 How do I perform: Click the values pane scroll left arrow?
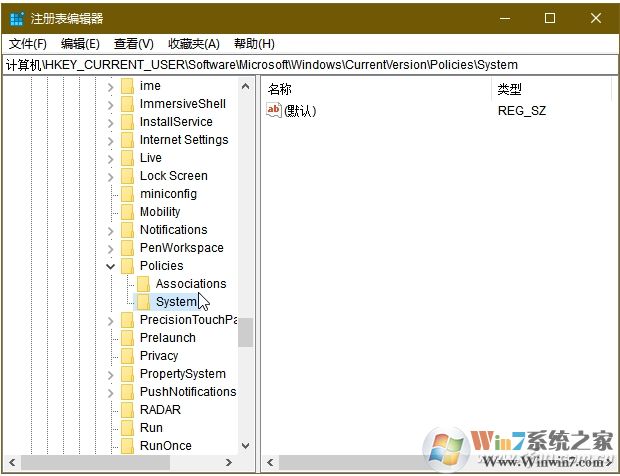pos(270,462)
